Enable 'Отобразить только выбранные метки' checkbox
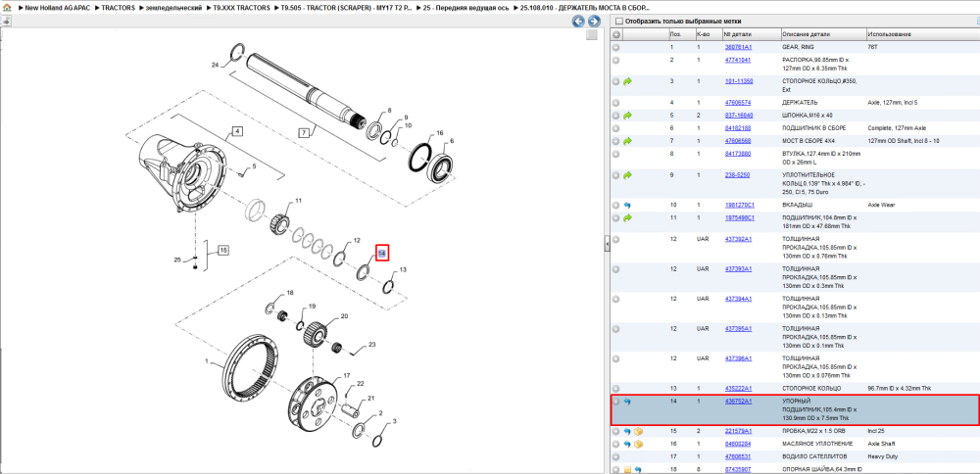 618,22
